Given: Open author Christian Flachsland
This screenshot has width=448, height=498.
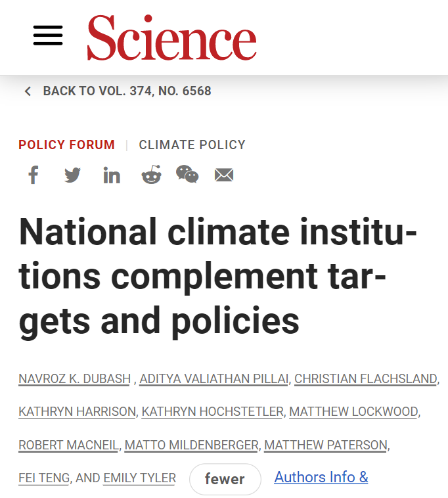Looking at the screenshot, I should (366, 379).
